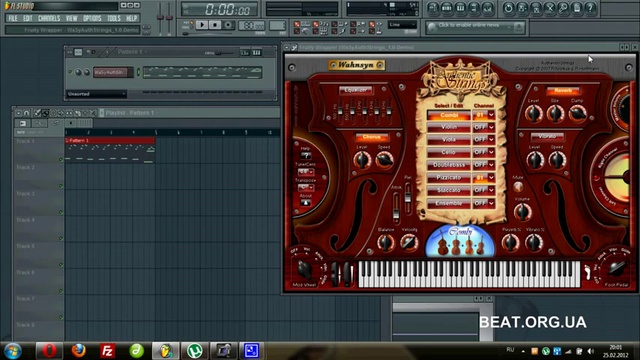Toggle Track 3 mute LED in playlist
The image size is (640, 360).
coord(61,212)
